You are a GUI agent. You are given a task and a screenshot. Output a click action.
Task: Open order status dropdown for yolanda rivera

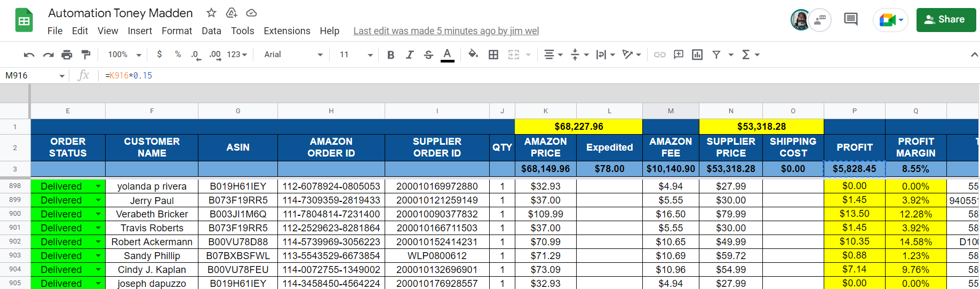(x=98, y=186)
